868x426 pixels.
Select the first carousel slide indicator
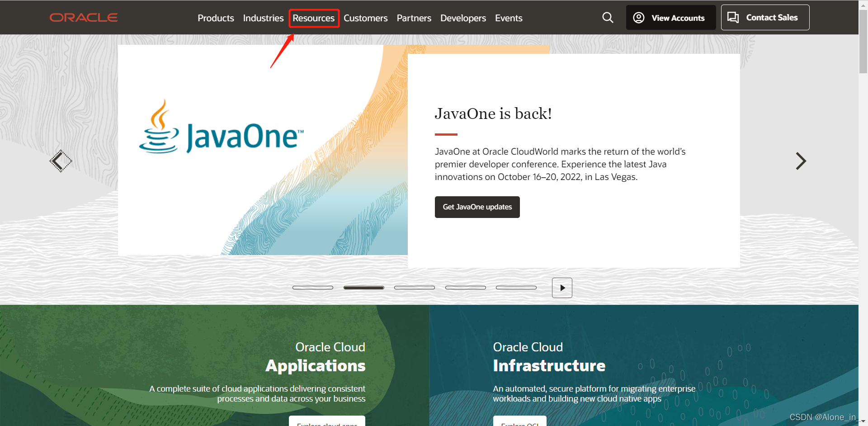pos(313,288)
